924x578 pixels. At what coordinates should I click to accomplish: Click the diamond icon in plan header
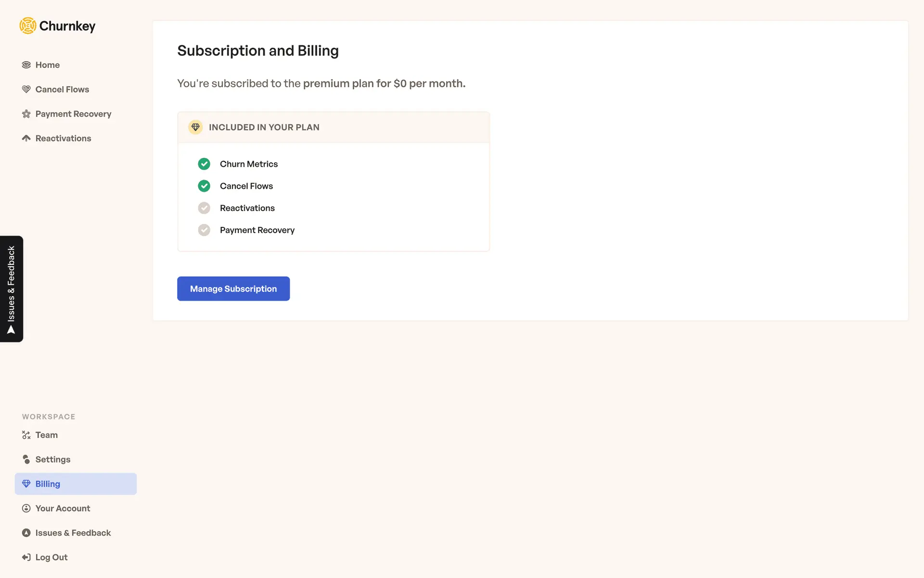[x=195, y=127]
